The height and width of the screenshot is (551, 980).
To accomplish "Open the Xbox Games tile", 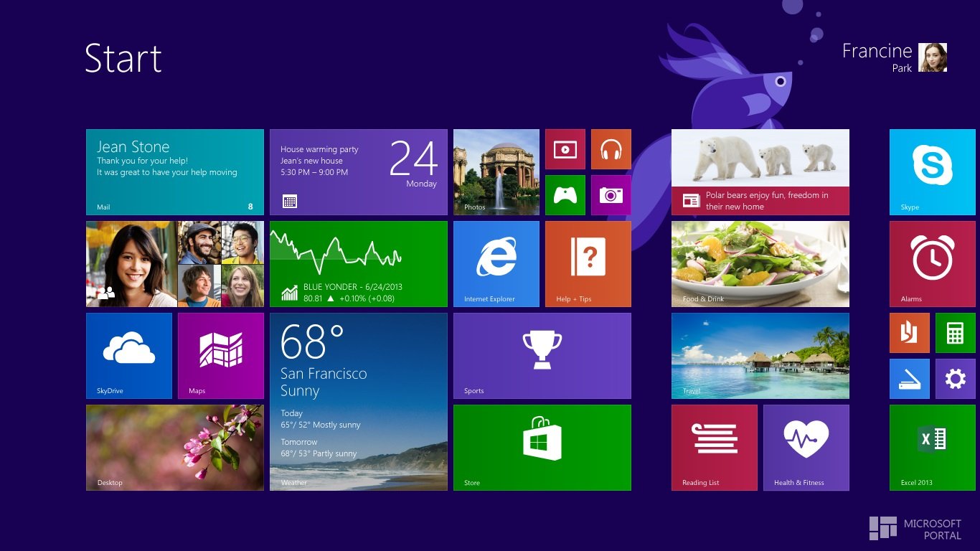I will [565, 194].
